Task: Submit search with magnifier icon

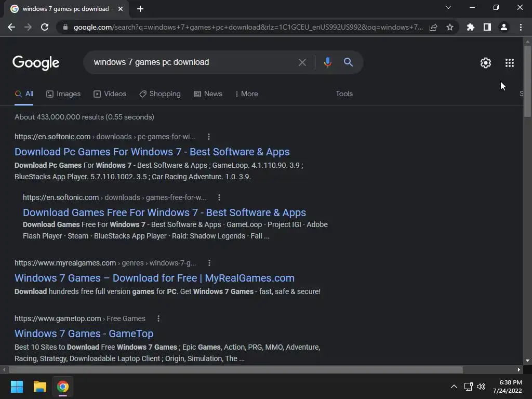Action: (349, 62)
